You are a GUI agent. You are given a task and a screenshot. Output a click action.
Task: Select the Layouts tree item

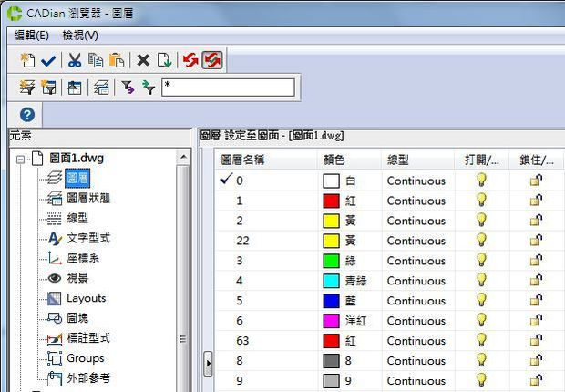point(87,298)
